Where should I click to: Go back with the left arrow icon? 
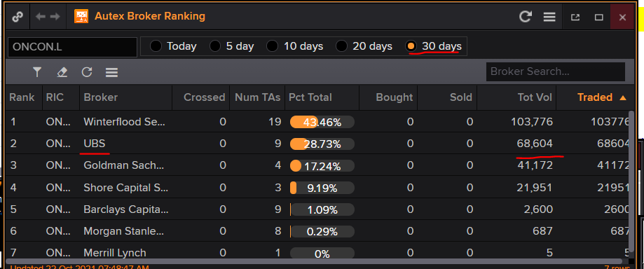pos(41,17)
